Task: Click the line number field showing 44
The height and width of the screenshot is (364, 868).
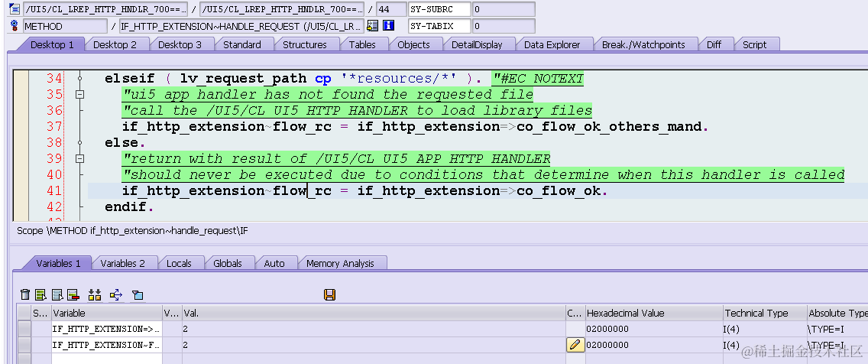Action: click(x=390, y=9)
